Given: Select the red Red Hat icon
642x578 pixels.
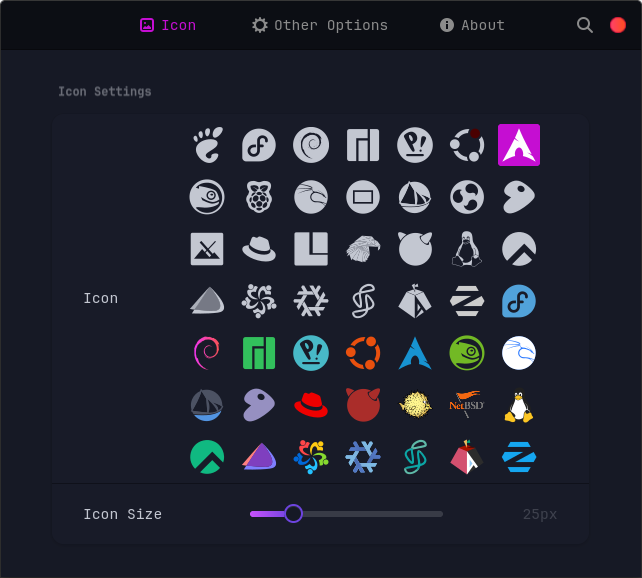Looking at the screenshot, I should click(311, 405).
